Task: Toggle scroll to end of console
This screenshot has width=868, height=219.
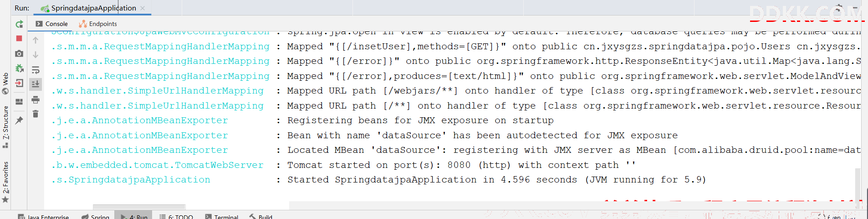Action: pyautogui.click(x=36, y=84)
